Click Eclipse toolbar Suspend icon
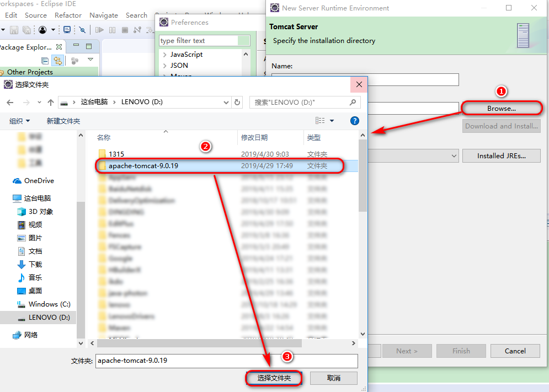Viewport: 549px width, 392px height. coord(113,30)
